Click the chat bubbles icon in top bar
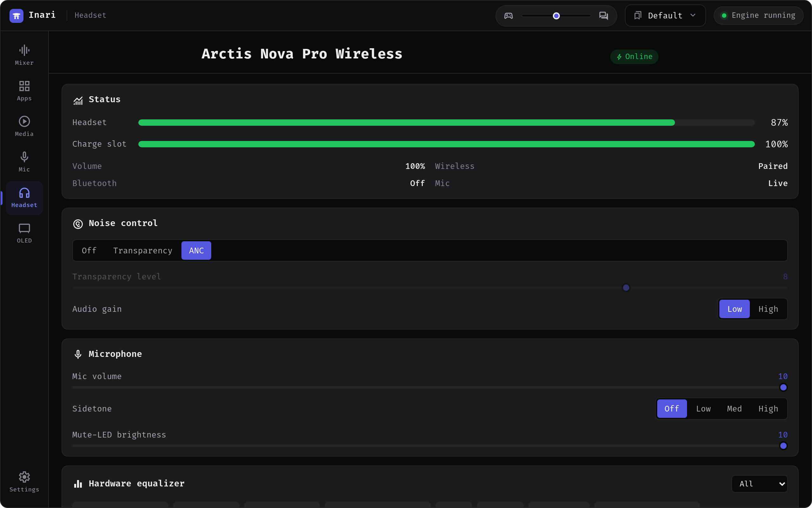This screenshot has width=812, height=508. pos(604,16)
